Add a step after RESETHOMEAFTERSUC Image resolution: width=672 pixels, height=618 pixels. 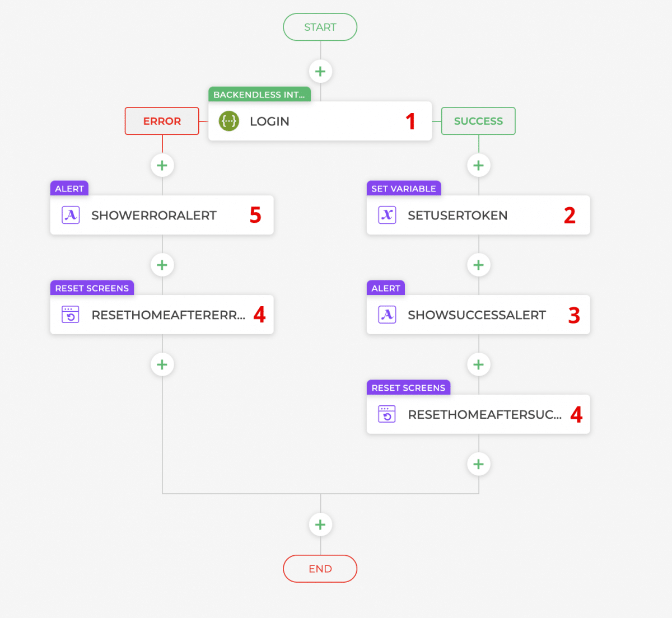(478, 464)
